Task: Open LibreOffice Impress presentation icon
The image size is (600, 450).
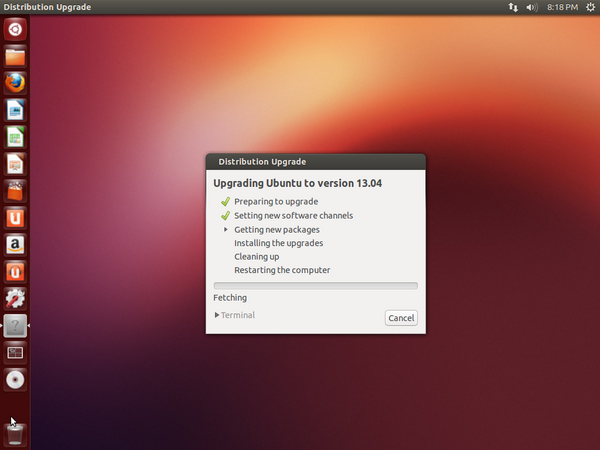Action: 15,164
